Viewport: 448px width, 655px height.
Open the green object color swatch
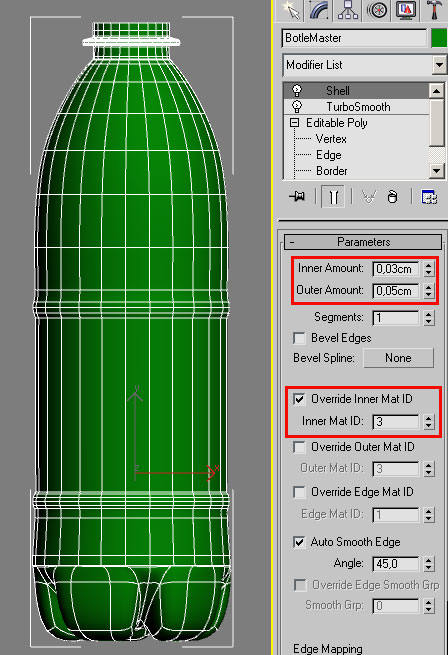click(x=439, y=38)
